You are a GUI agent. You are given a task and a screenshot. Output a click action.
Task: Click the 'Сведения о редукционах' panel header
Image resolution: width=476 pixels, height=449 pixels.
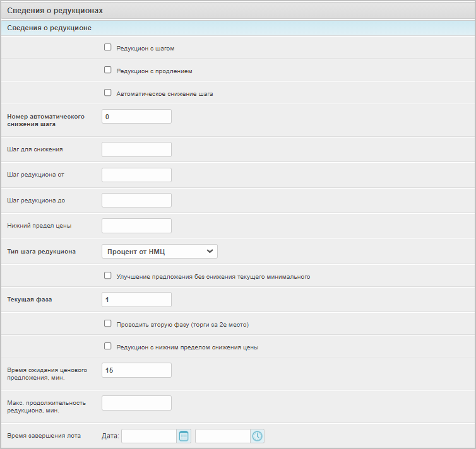(x=238, y=11)
